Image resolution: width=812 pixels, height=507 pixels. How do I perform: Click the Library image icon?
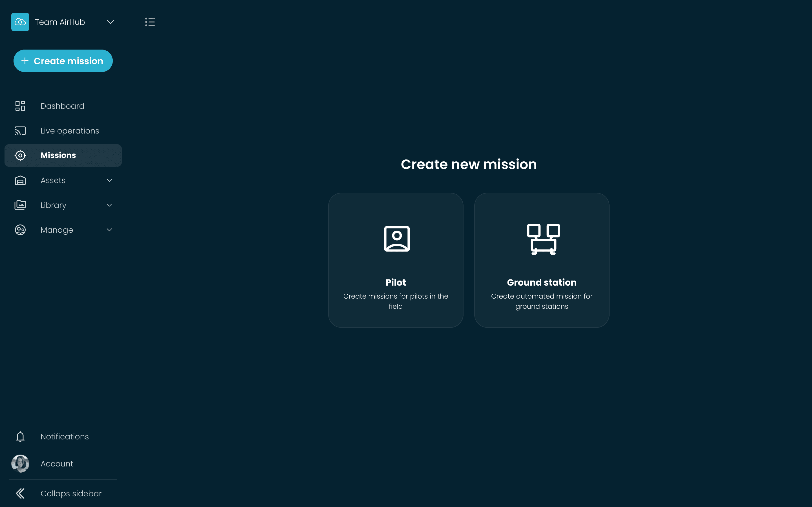(x=20, y=205)
